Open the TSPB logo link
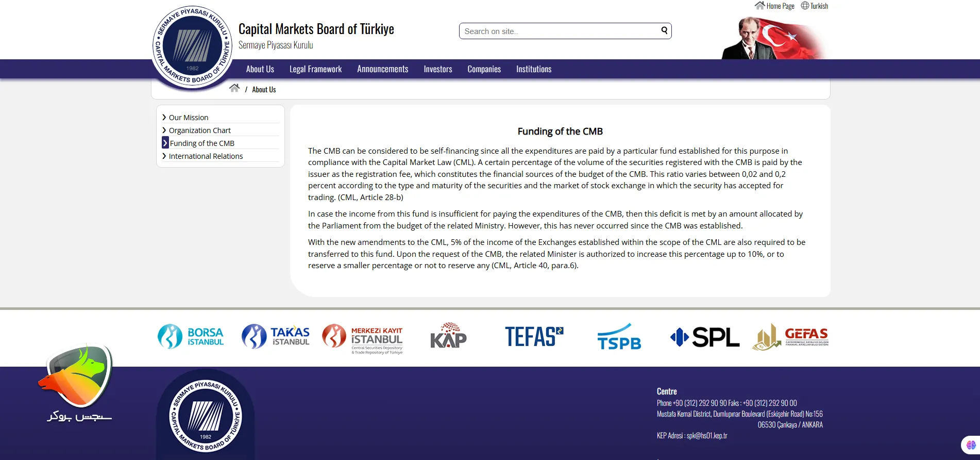 pos(619,337)
